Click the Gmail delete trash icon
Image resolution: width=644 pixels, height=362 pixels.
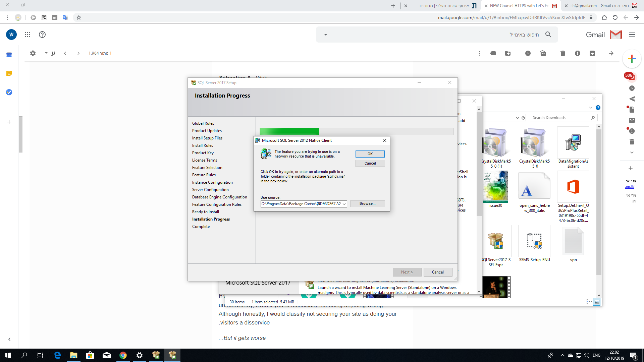pyautogui.click(x=563, y=53)
